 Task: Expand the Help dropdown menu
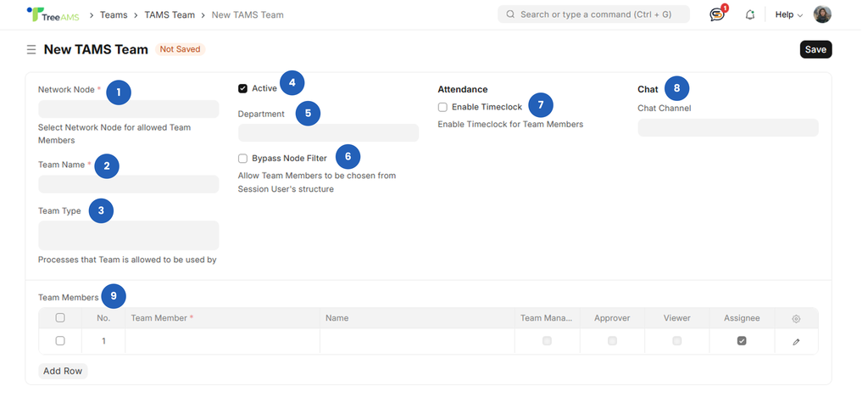788,14
